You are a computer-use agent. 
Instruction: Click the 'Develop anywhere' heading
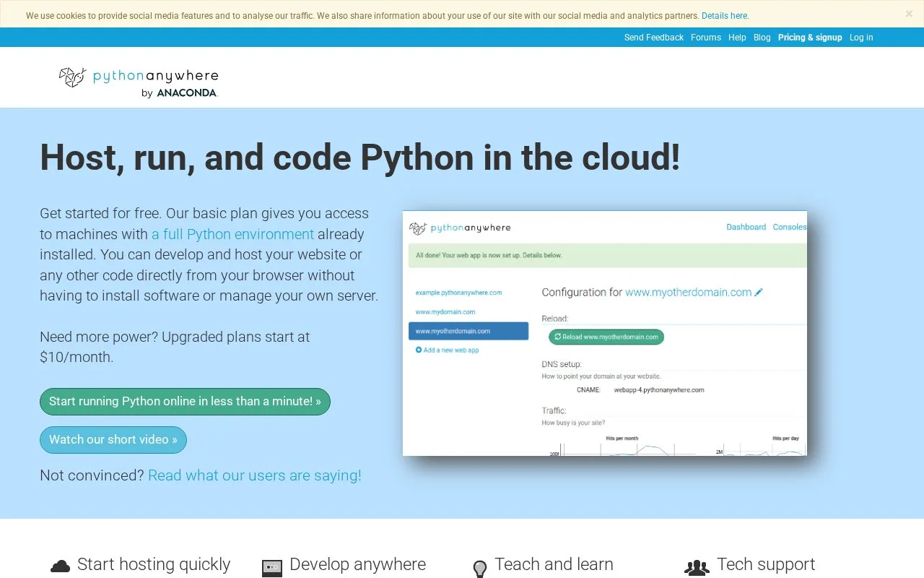357,564
